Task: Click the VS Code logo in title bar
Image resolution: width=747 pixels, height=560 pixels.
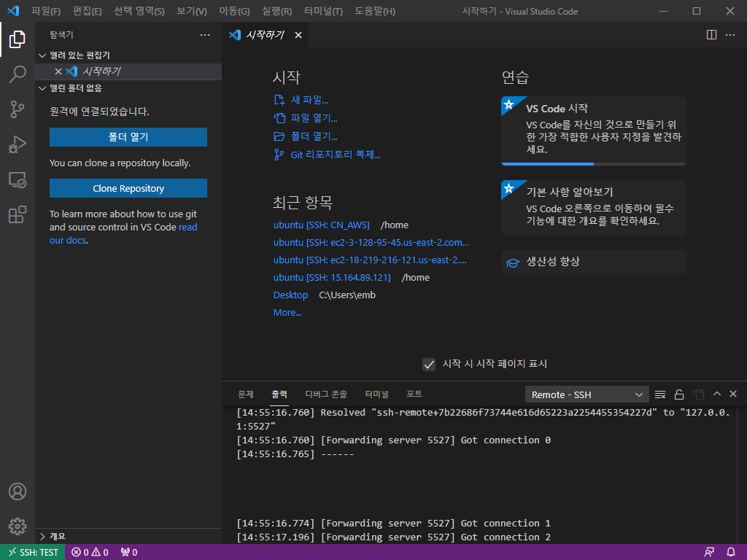Action: click(13, 11)
